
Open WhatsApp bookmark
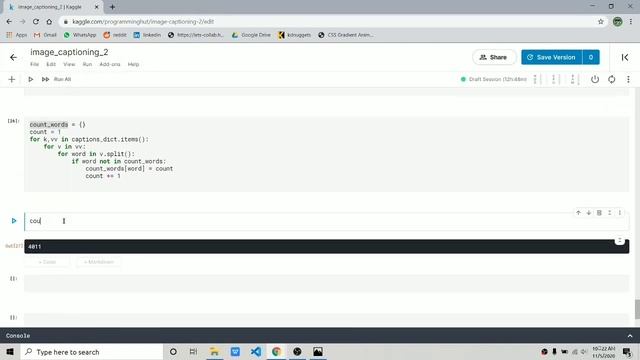[x=80, y=35]
